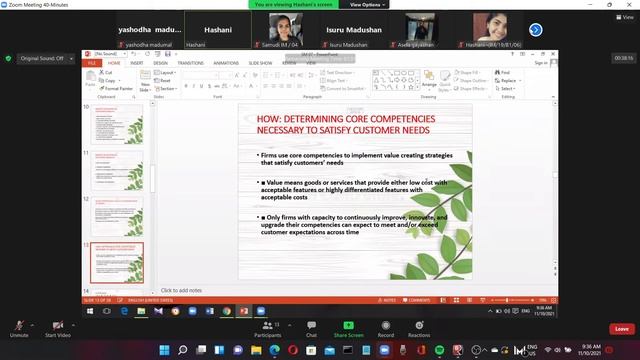Toggle COMMENTS pane in status bar
This screenshot has height=360, width=640.
(x=416, y=300)
